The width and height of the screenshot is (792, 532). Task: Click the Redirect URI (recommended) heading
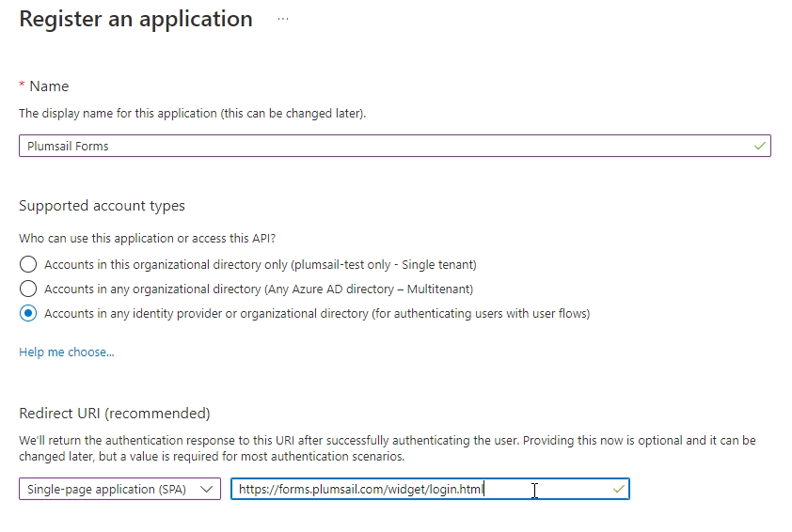coord(115,414)
